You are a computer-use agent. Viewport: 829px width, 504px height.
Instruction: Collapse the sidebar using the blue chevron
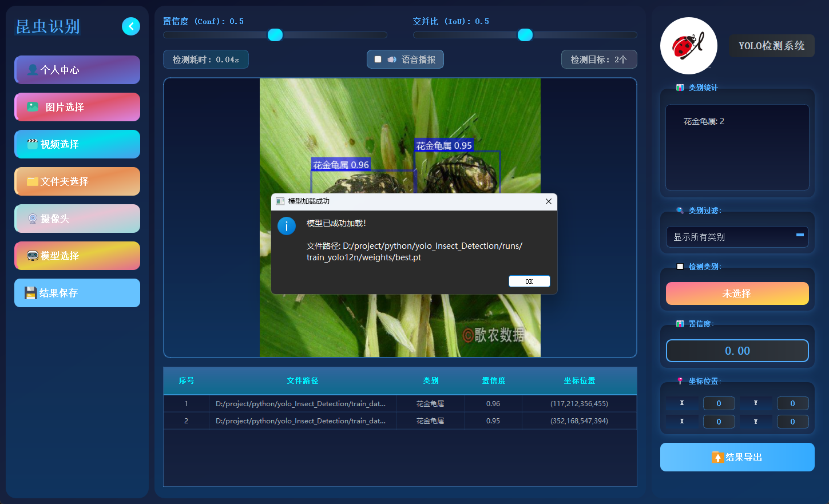click(130, 26)
